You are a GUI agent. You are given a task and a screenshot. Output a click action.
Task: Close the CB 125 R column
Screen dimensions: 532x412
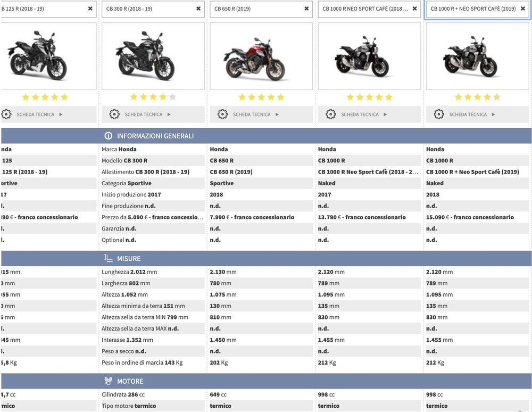pyautogui.click(x=90, y=9)
